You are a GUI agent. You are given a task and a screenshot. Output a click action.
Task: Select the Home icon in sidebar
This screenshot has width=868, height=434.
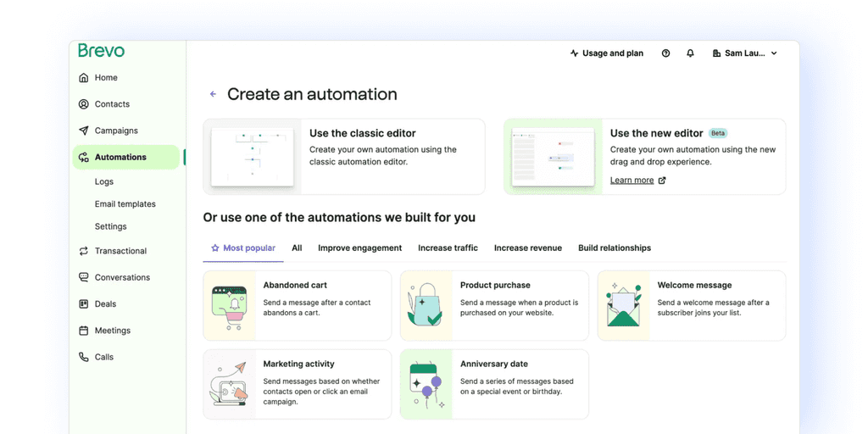[84, 77]
